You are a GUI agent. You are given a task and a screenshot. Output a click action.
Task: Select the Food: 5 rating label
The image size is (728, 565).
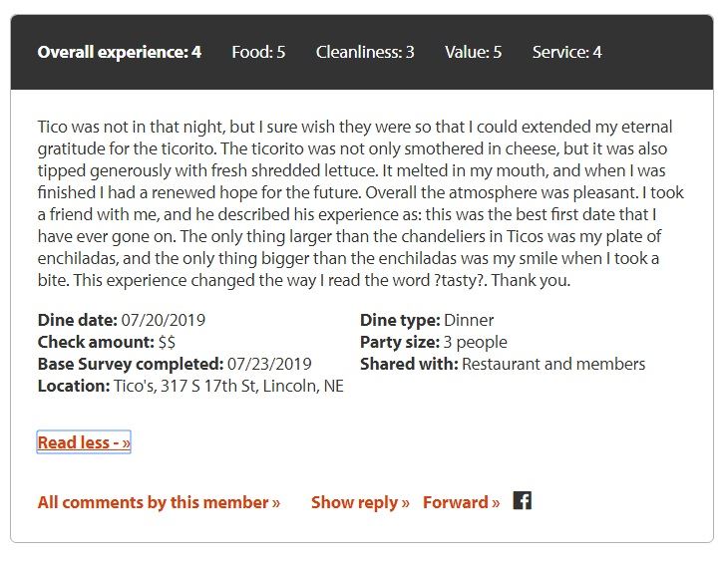tap(258, 52)
